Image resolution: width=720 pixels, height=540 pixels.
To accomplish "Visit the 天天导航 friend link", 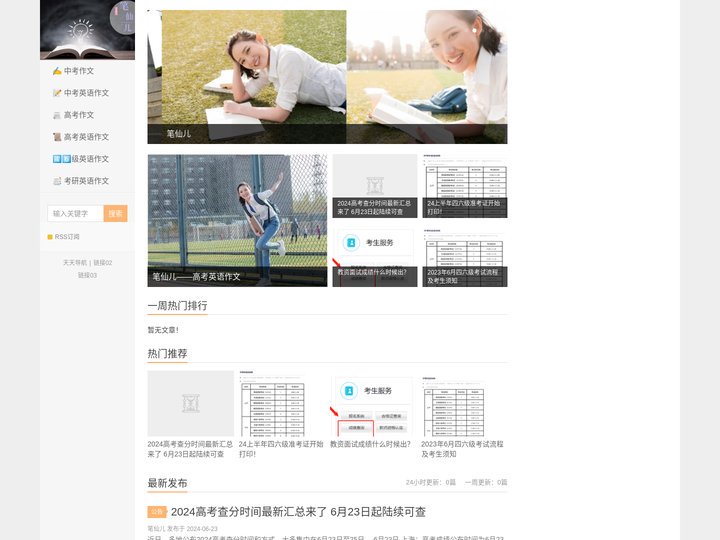I will (75, 263).
